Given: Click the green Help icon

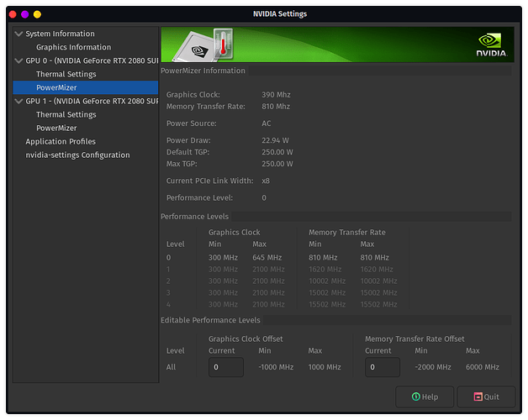Looking at the screenshot, I should point(416,396).
